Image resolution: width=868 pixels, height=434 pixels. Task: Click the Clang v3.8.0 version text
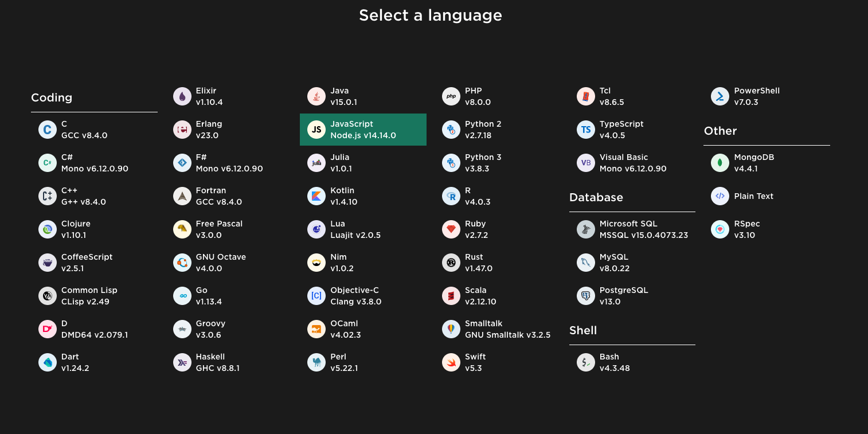[356, 302]
